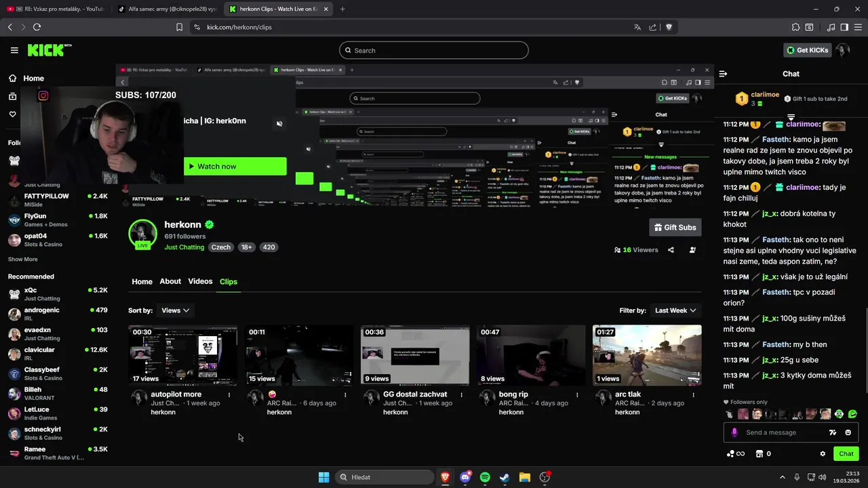Switch to the YouTube browser tab
Image resolution: width=868 pixels, height=488 pixels.
tap(54, 9)
